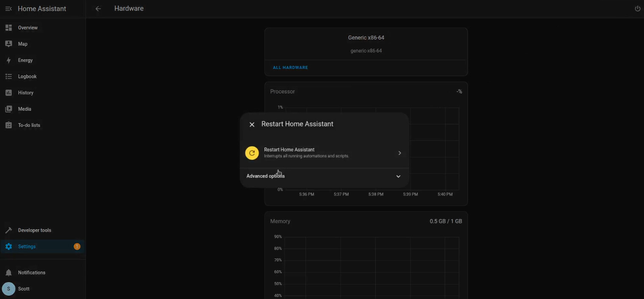Image resolution: width=644 pixels, height=299 pixels.
Task: Close the Restart Home Assistant dialog
Action: (x=252, y=124)
